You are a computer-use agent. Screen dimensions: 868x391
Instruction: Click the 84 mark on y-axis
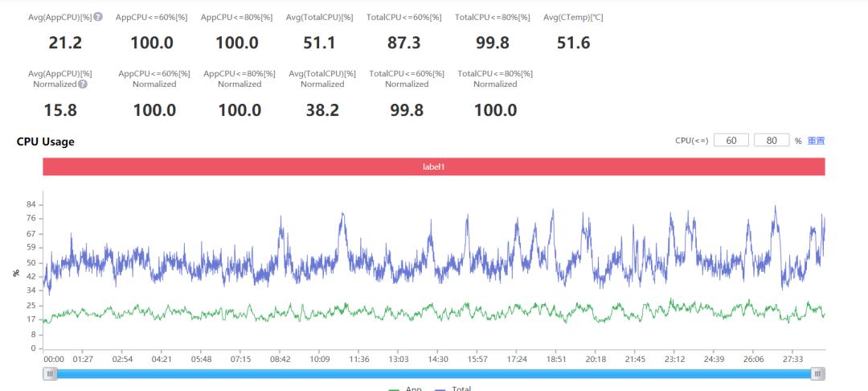[x=31, y=205]
